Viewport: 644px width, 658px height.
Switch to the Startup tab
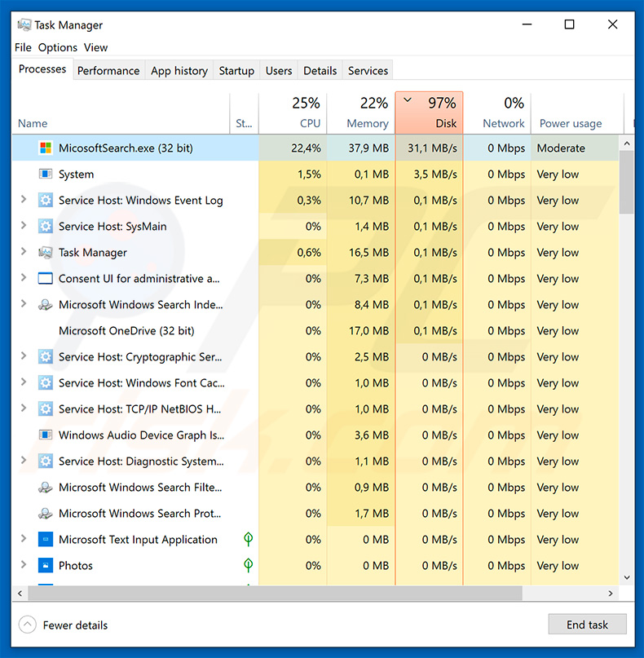(236, 70)
